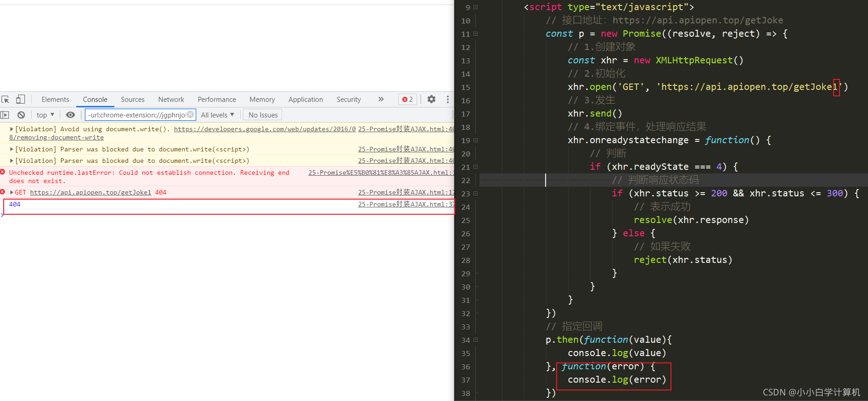Viewport: 868px width, 401px height.
Task: Click line number 15 in the gutter
Action: pos(466,87)
